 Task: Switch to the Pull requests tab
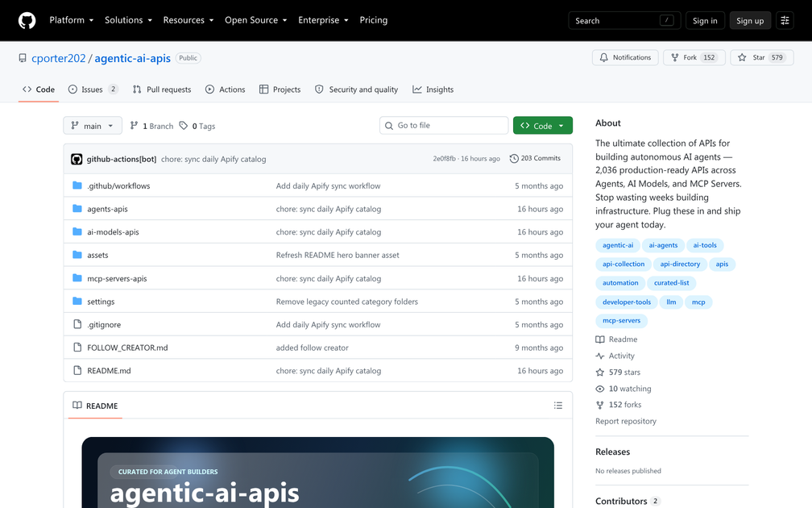(x=162, y=90)
